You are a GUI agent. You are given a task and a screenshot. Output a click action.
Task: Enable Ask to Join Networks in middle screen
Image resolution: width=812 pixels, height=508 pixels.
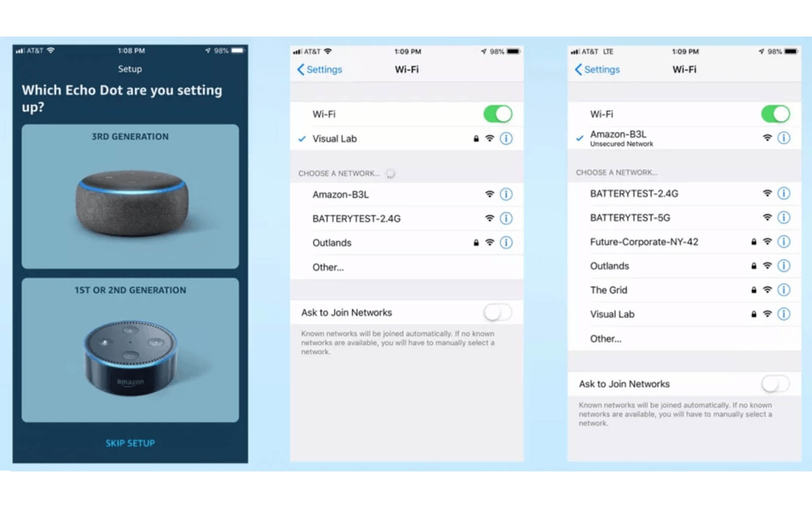[497, 312]
